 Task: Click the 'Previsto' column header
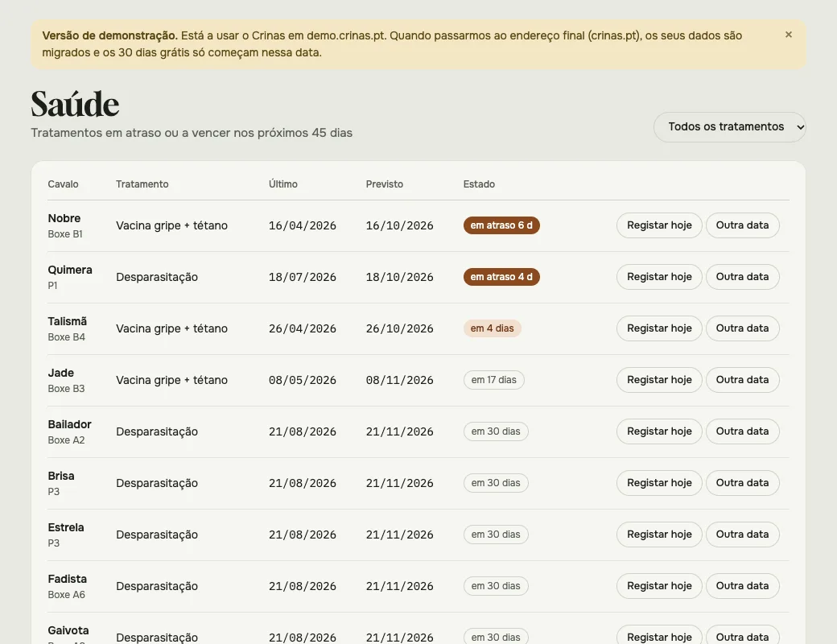385,184
